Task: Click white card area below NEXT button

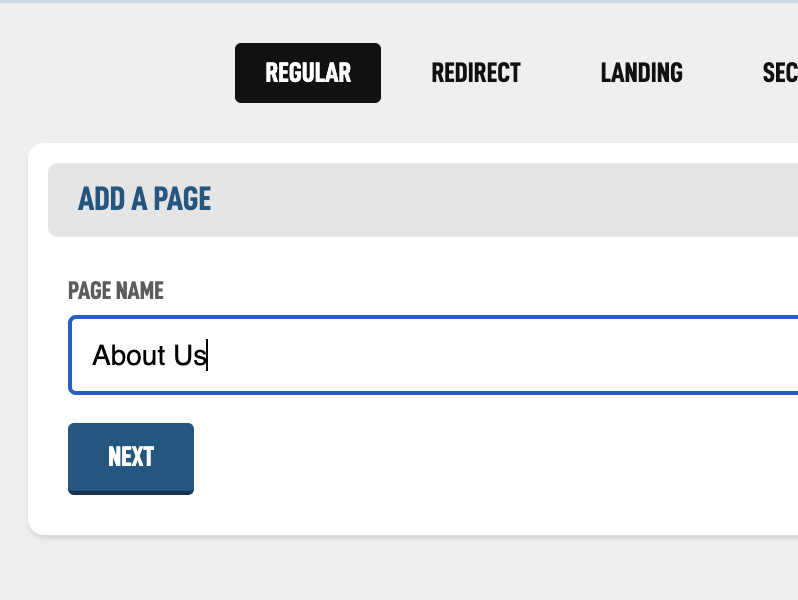Action: click(x=131, y=515)
